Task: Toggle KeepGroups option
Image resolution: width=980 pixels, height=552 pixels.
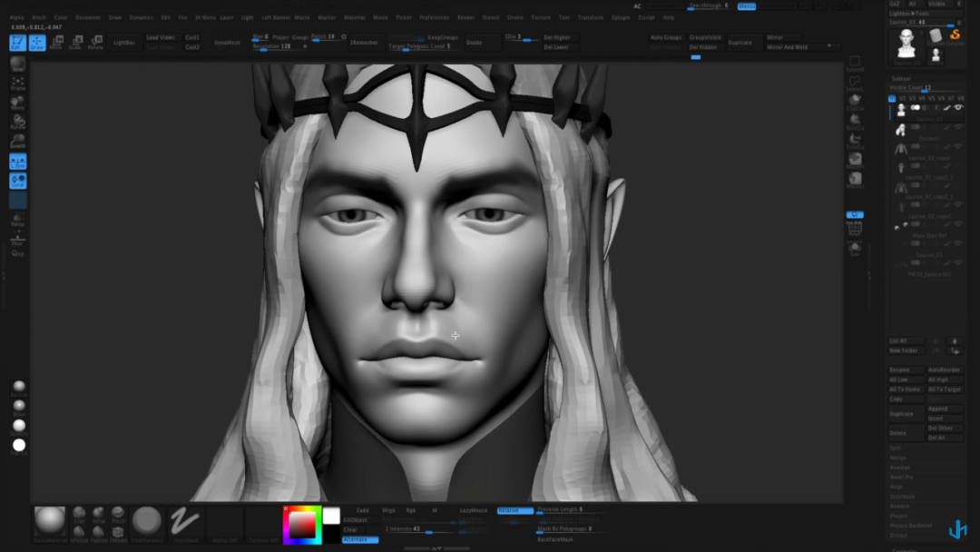Action: click(443, 37)
